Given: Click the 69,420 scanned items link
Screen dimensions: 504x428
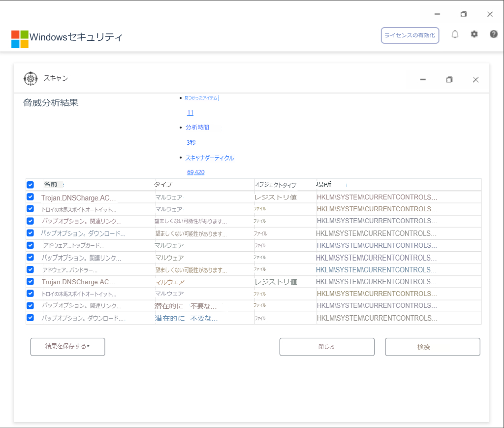Looking at the screenshot, I should 195,172.
